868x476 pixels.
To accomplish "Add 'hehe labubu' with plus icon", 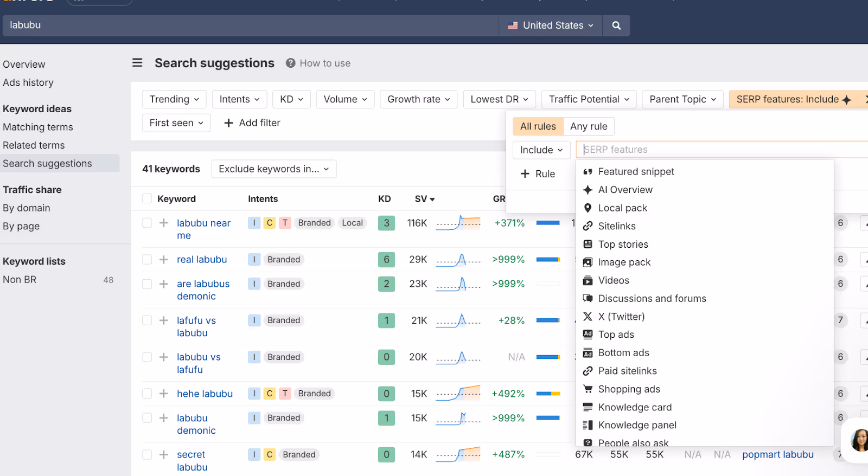I will pyautogui.click(x=163, y=394).
